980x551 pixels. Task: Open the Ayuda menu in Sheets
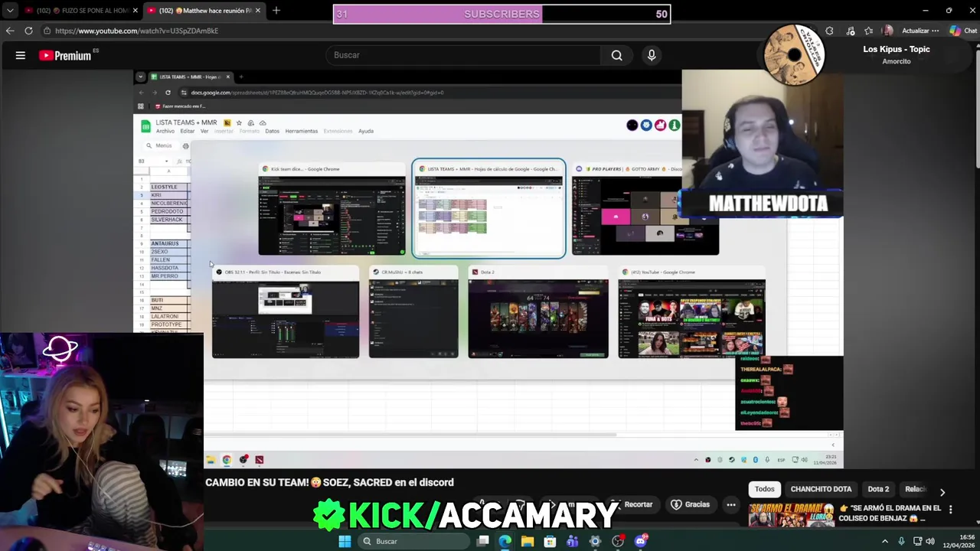pyautogui.click(x=366, y=131)
